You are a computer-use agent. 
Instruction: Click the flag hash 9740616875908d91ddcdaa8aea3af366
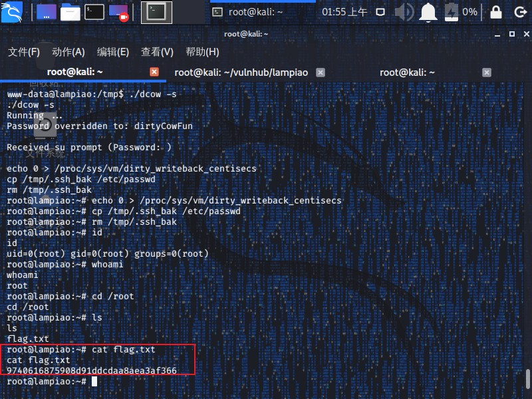pyautogui.click(x=92, y=370)
